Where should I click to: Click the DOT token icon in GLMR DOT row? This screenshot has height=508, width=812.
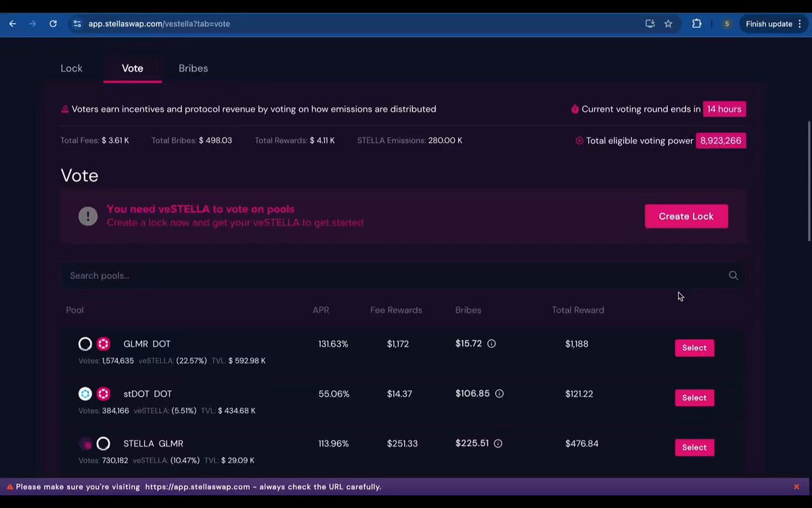(104, 344)
